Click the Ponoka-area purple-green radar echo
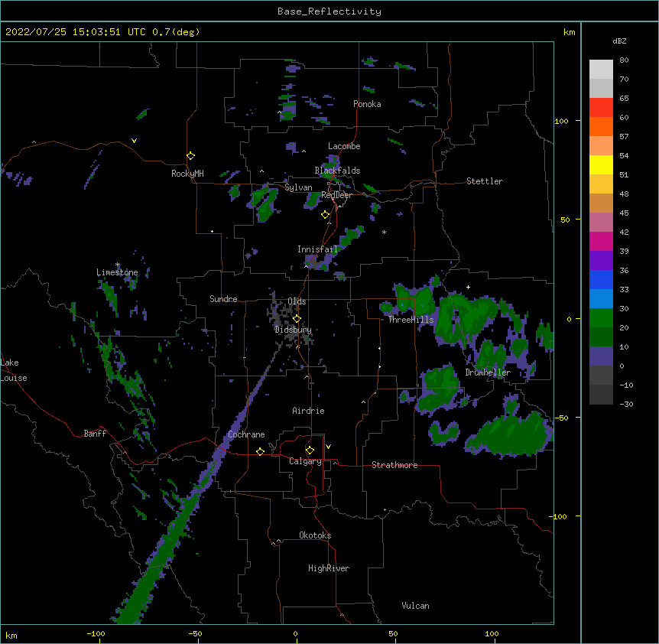 pyautogui.click(x=287, y=109)
